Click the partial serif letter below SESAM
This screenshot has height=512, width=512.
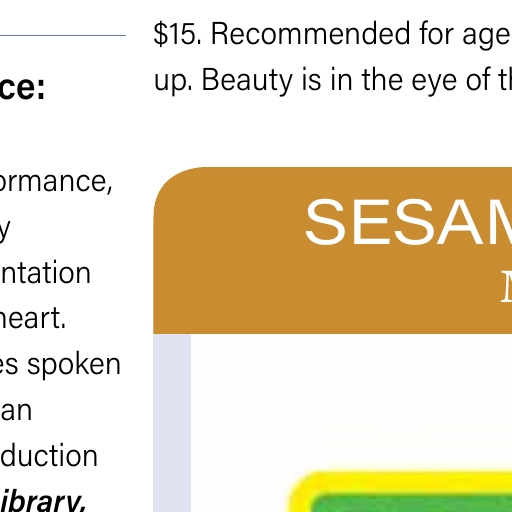[x=506, y=286]
